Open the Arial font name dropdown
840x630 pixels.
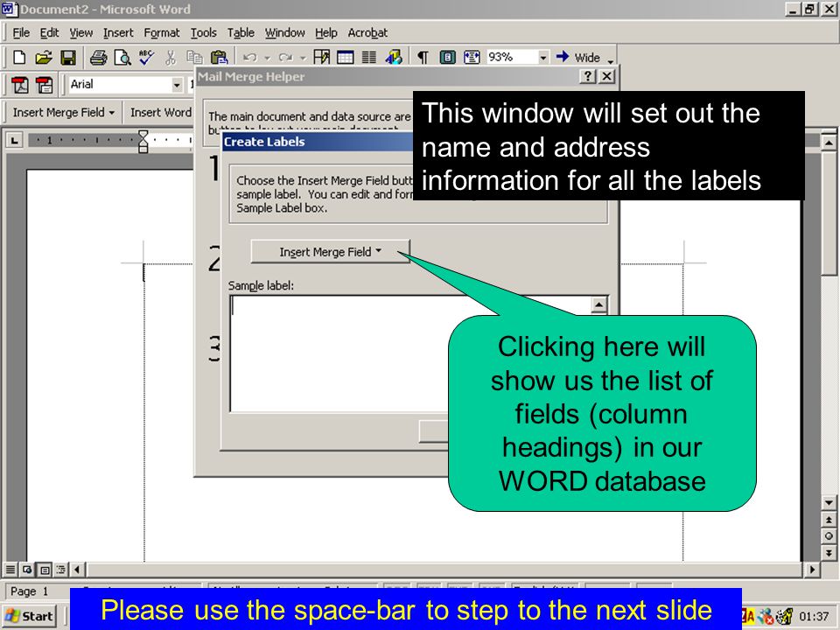tap(177, 85)
